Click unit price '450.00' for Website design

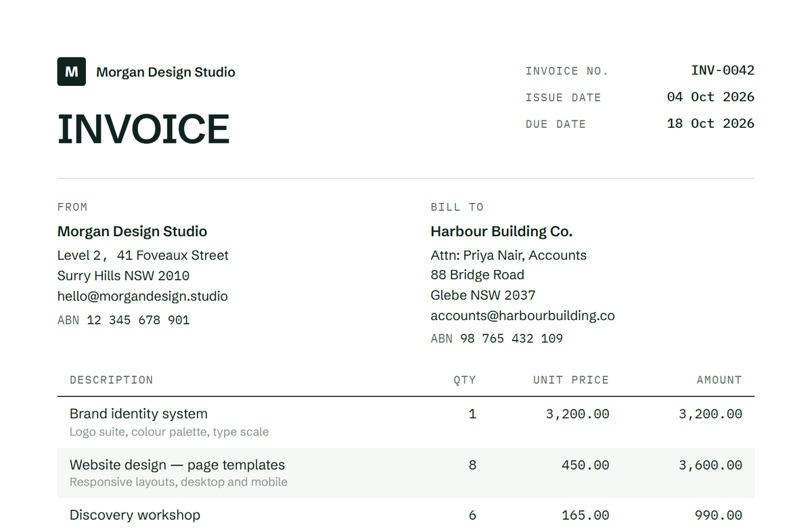pos(585,465)
